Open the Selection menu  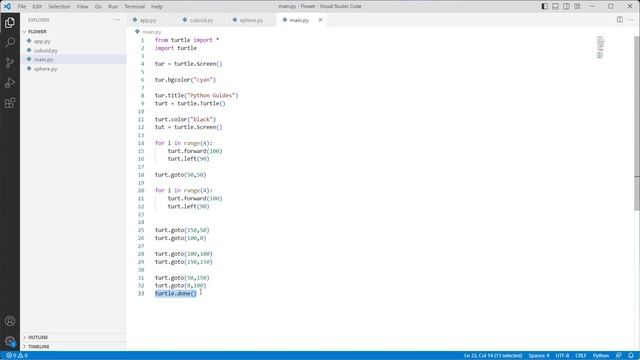[59, 7]
